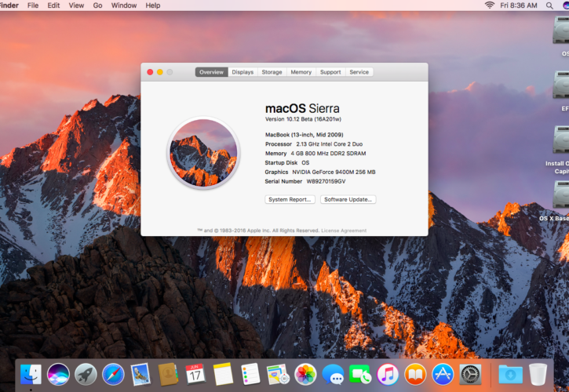The width and height of the screenshot is (569, 392).
Task: Close the About This Mac window
Action: pos(150,72)
